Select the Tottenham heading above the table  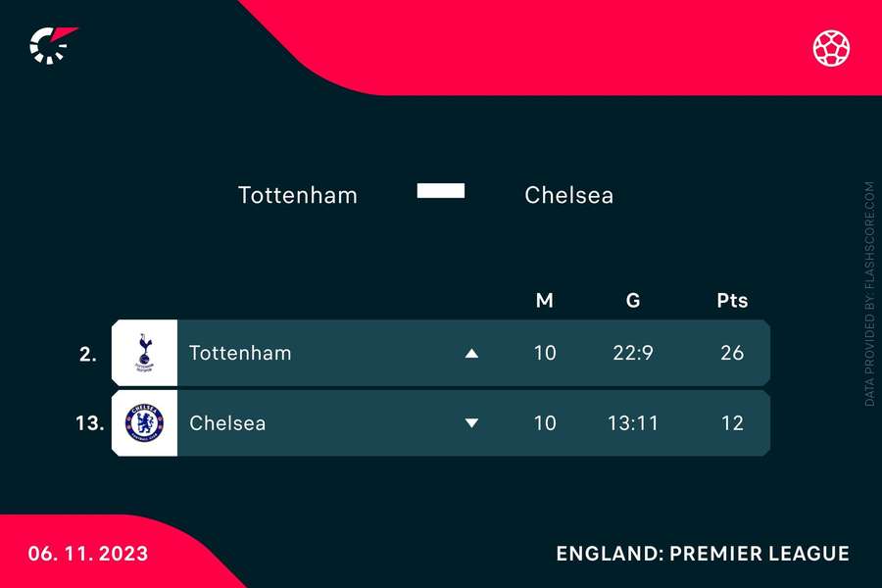[x=298, y=195]
